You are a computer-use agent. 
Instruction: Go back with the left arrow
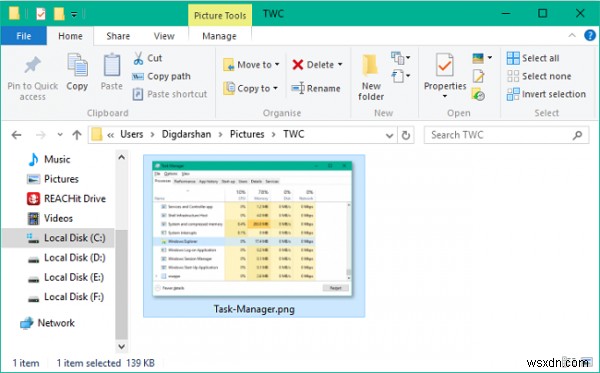coord(16,135)
